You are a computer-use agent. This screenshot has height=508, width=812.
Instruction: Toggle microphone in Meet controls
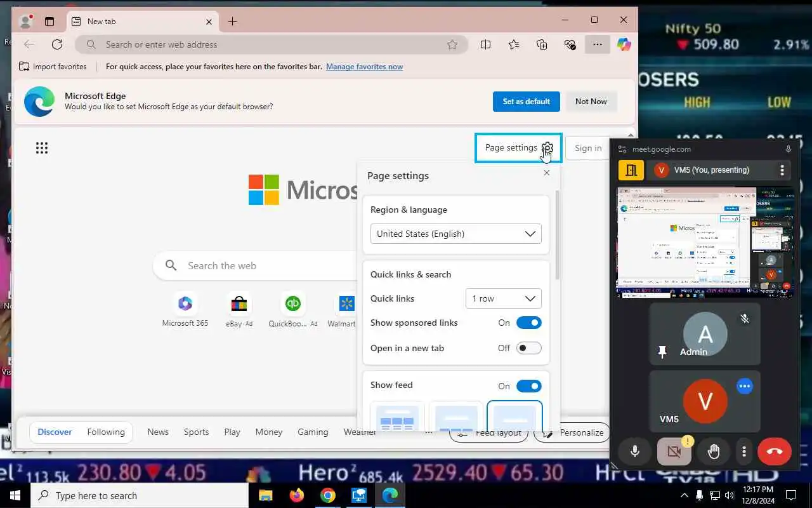click(635, 451)
